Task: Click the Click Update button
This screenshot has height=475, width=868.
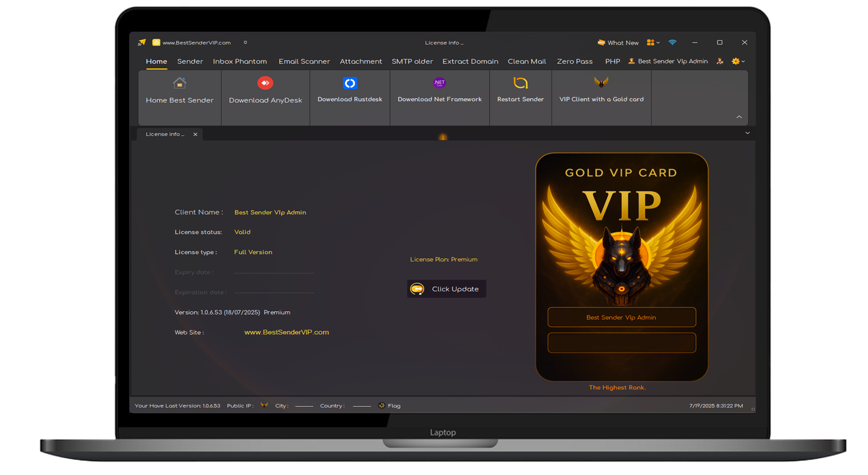Action: 447,289
